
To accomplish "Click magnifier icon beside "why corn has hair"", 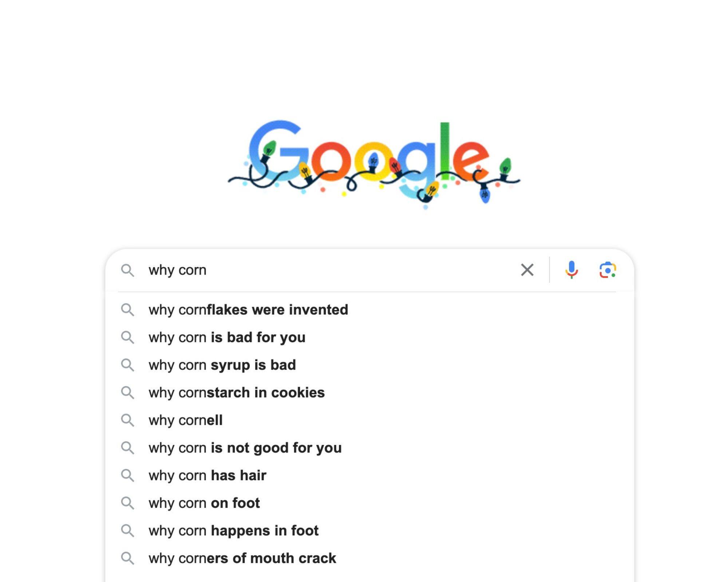I will coord(127,476).
